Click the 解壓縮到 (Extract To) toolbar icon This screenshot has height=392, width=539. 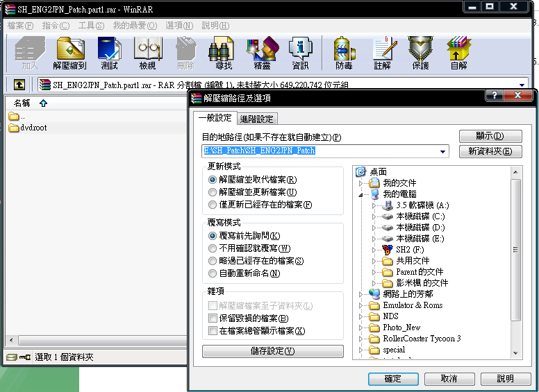tap(70, 53)
